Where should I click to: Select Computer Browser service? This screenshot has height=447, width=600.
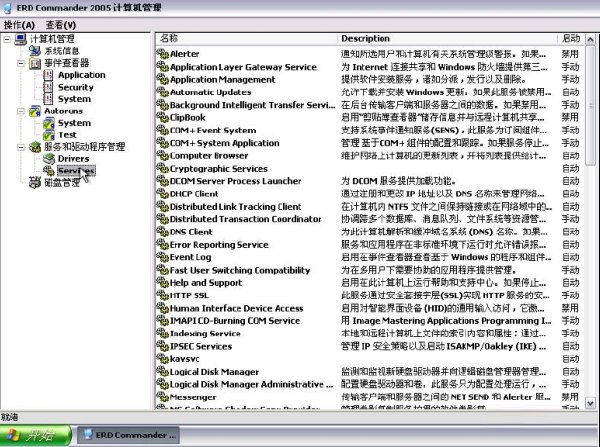click(x=209, y=156)
